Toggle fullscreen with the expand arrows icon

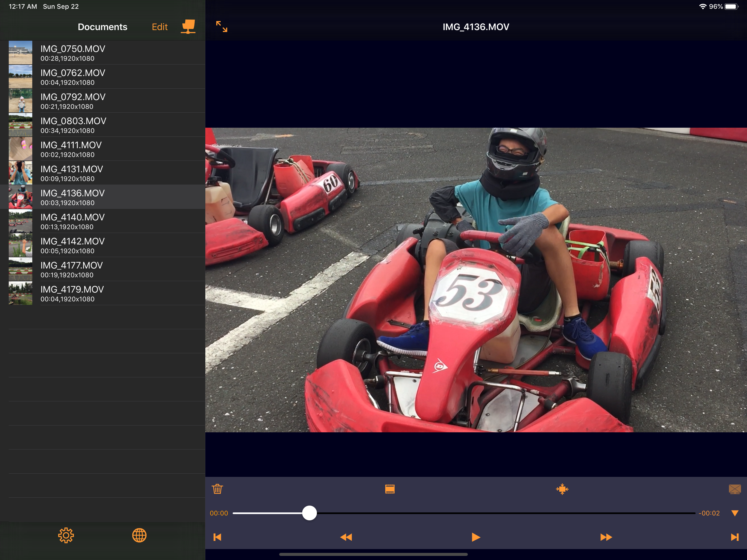tap(221, 26)
